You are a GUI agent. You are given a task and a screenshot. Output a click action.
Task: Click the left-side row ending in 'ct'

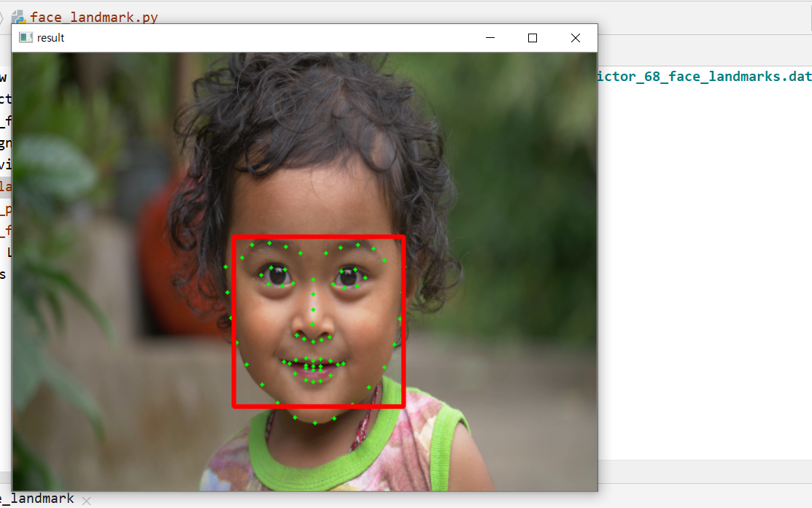[5, 99]
